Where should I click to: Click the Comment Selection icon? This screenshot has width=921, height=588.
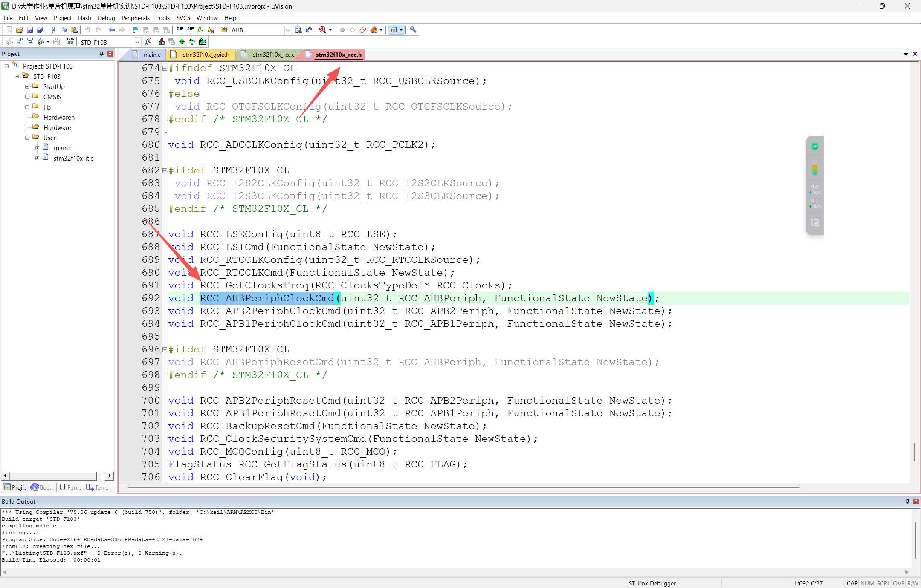click(x=200, y=30)
